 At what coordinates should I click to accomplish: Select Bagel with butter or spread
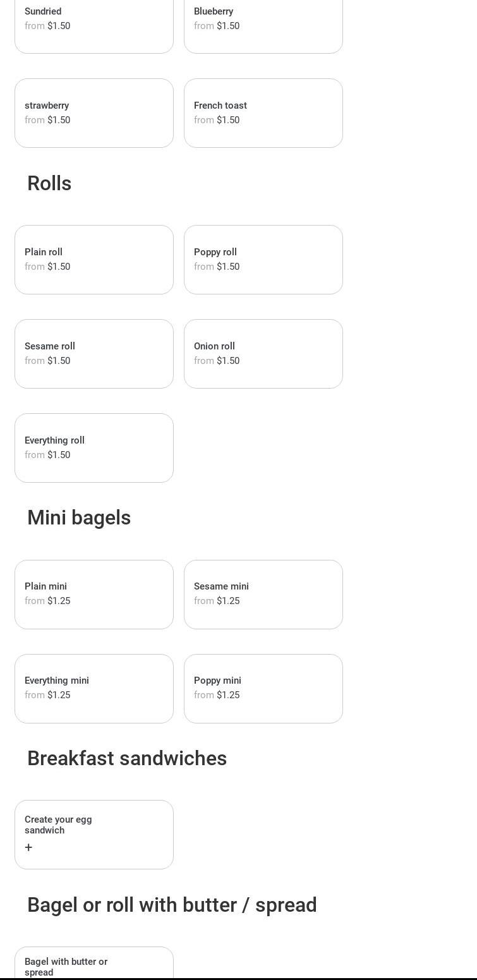pyautogui.click(x=94, y=965)
